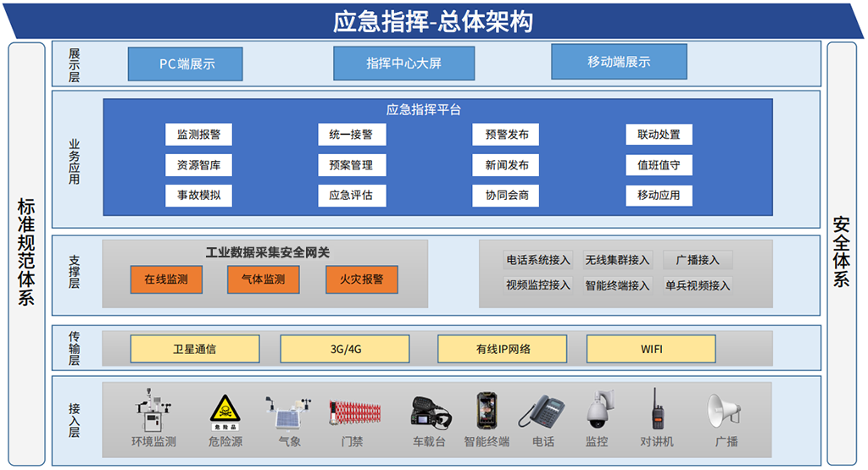Click the 应急指挥-总体架构 title banner

click(433, 21)
